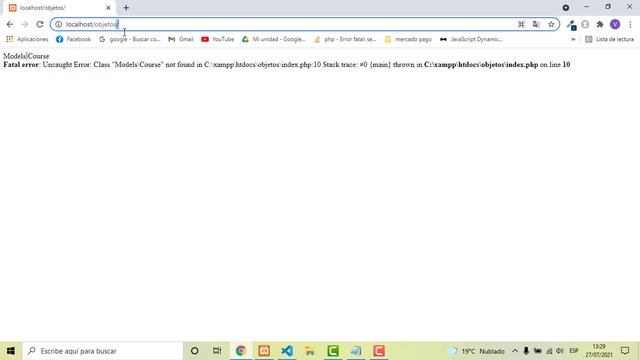The image size is (640, 360).
Task: Open the Facebook bookmark
Action: pos(73,39)
